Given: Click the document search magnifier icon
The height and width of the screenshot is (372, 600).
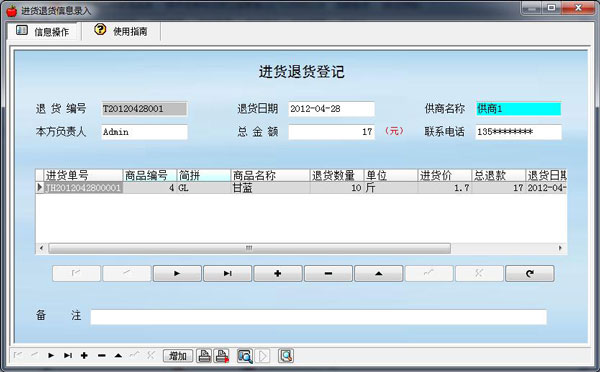Looking at the screenshot, I should click(x=286, y=356).
